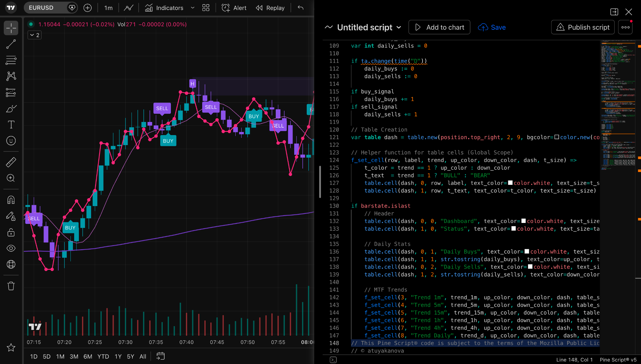Select the 1M date range
This screenshot has width=641, height=364.
point(60,356)
